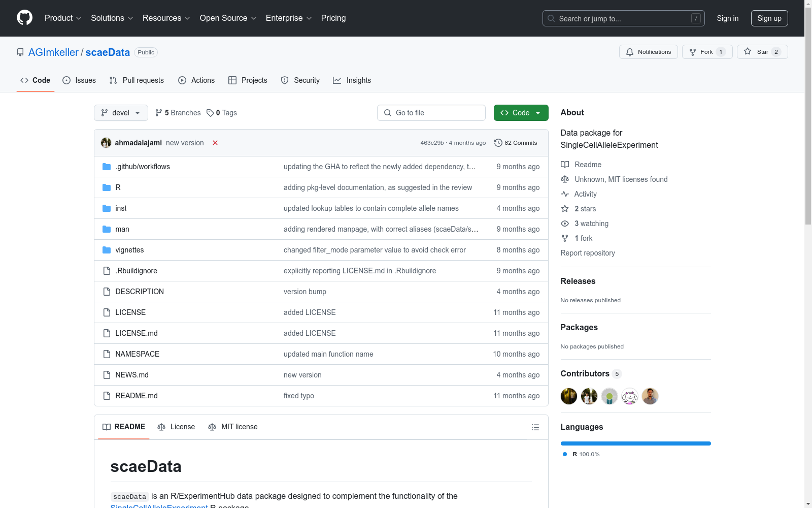Expand the Open Source menu
812x508 pixels.
click(x=228, y=18)
